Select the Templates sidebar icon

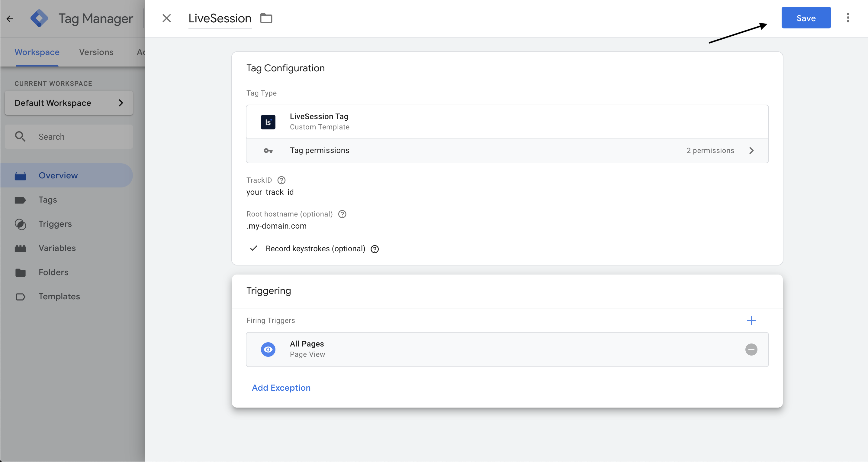click(x=21, y=296)
